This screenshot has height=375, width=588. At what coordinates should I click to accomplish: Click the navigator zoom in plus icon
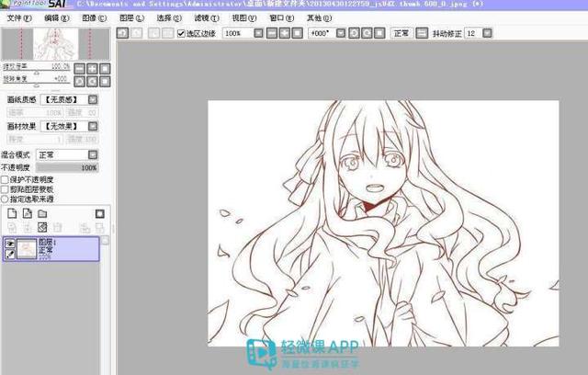click(x=92, y=69)
